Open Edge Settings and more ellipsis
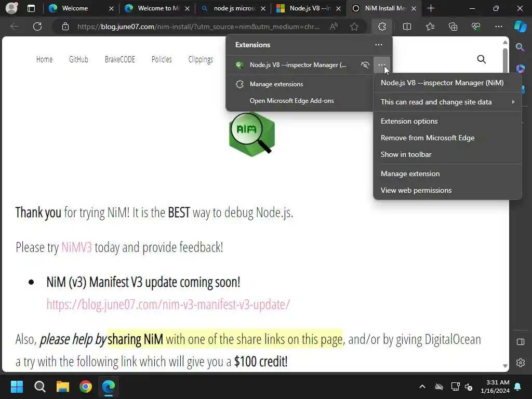This screenshot has width=532, height=399. 498,26
